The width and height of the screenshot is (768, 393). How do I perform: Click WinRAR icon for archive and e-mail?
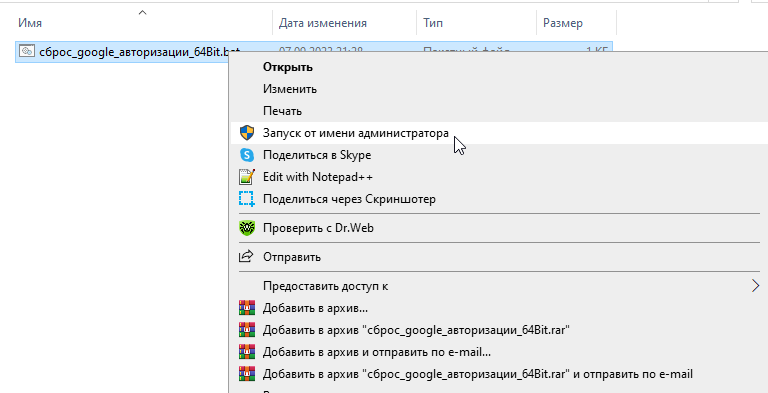[247, 351]
